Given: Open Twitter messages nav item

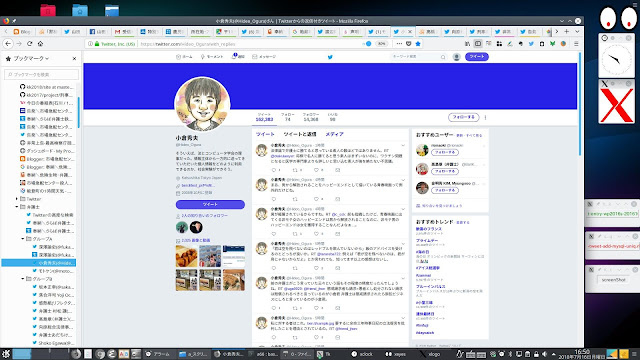Looking at the screenshot, I should (x=264, y=57).
